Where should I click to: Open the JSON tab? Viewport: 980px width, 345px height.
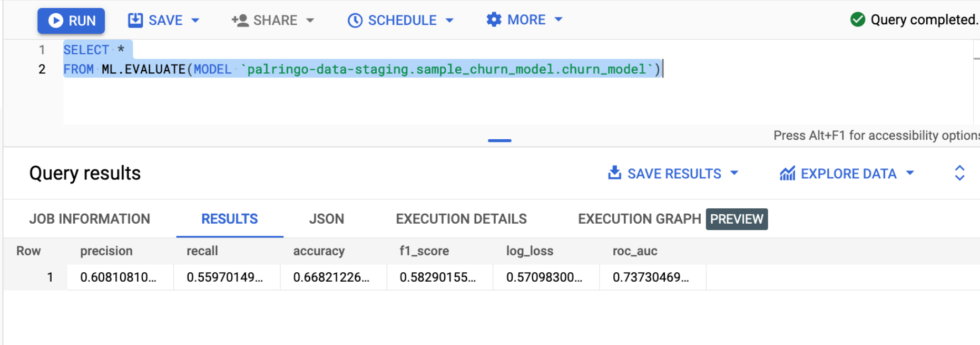326,219
